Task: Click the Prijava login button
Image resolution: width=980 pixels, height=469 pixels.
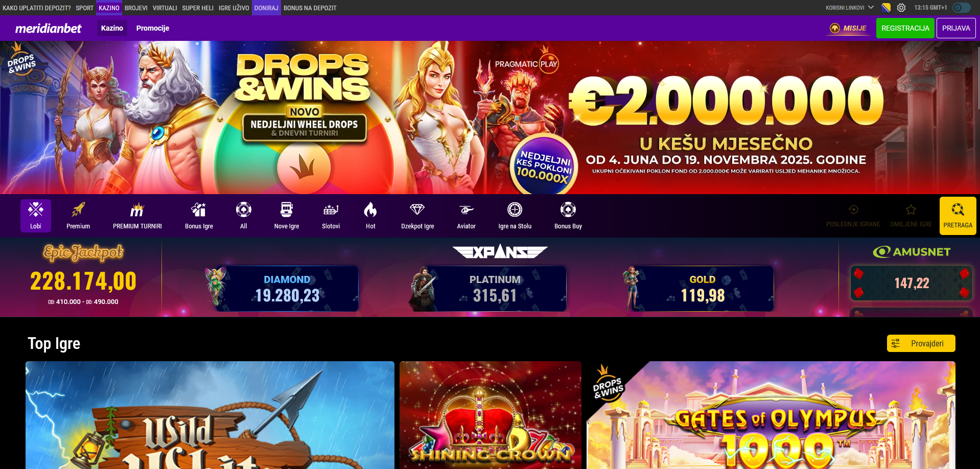Action: point(955,28)
